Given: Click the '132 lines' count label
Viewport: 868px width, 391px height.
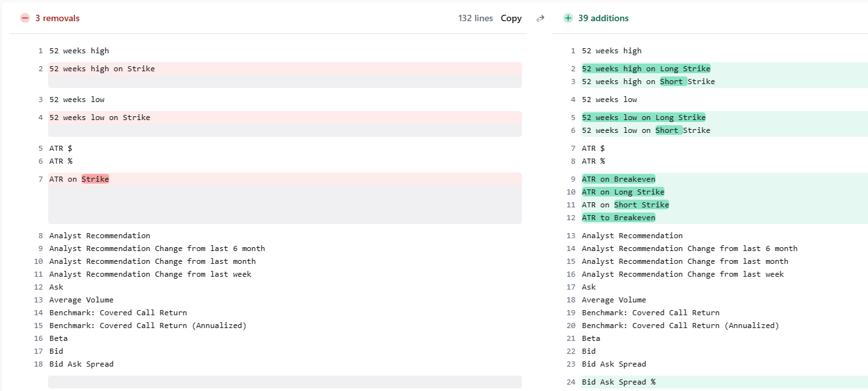Looking at the screenshot, I should coord(476,18).
